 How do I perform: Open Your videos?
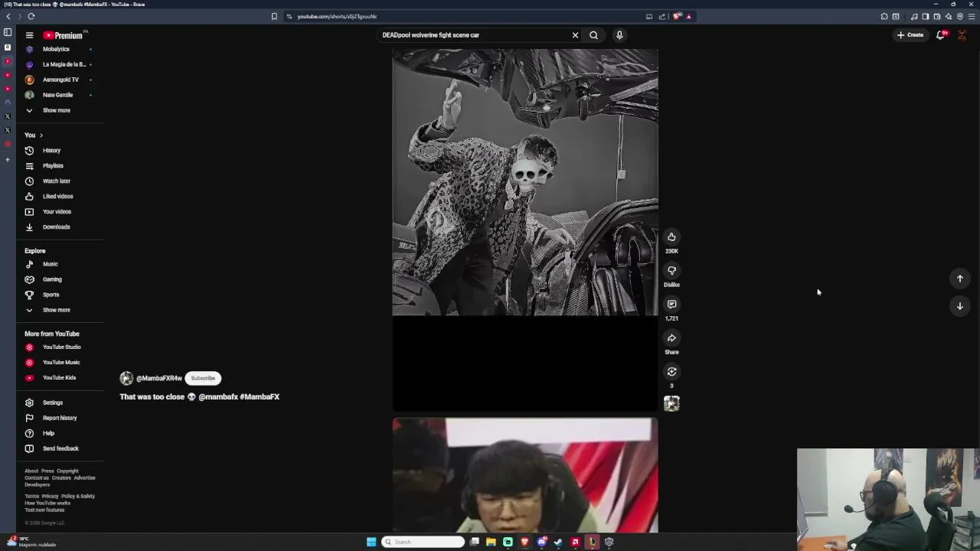pos(57,212)
